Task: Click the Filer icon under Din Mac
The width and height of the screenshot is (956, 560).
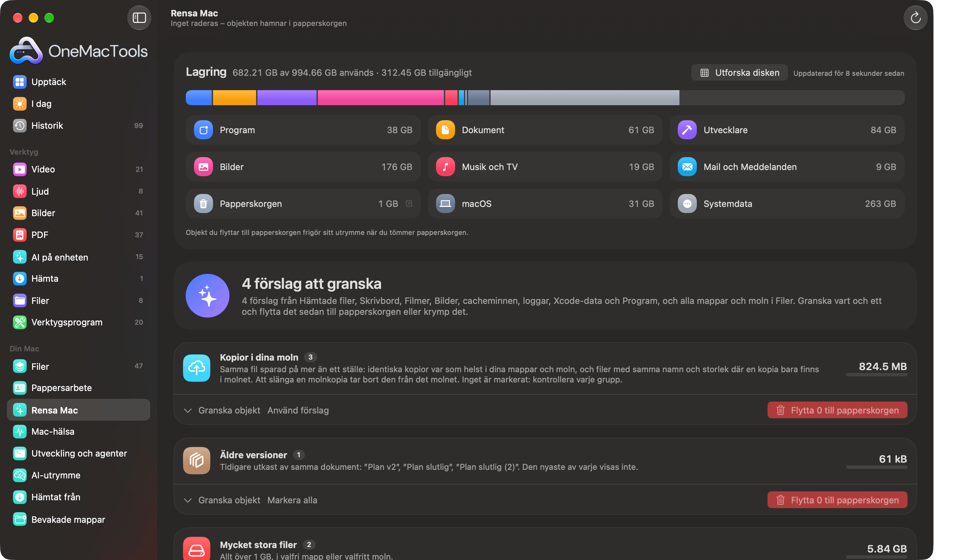Action: click(x=20, y=366)
